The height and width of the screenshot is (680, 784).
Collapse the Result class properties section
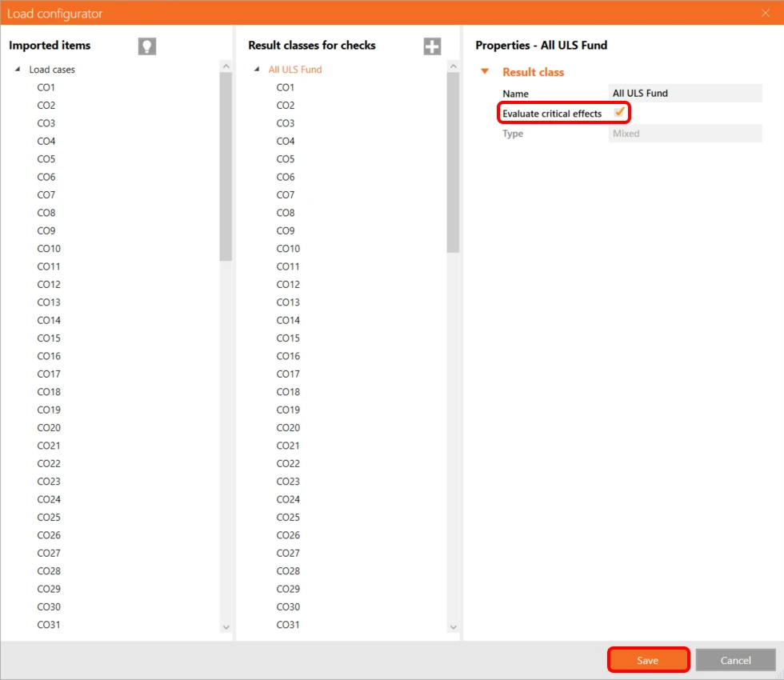coord(484,71)
